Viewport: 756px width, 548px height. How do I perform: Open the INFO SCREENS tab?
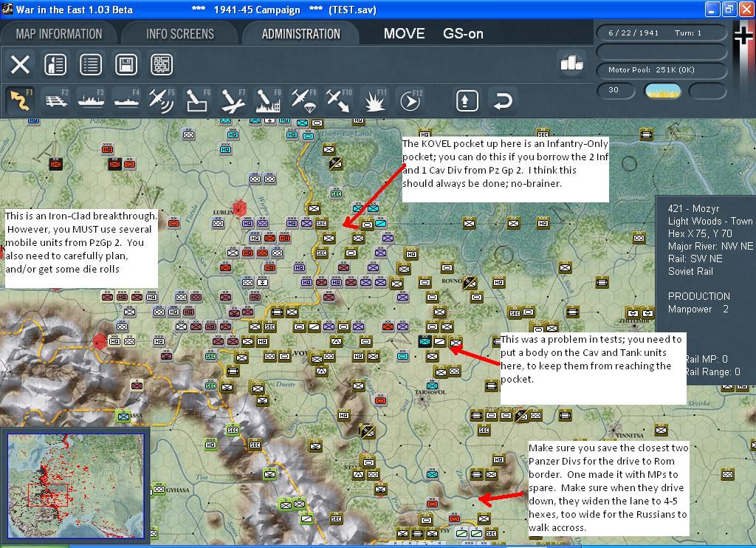coord(180,34)
